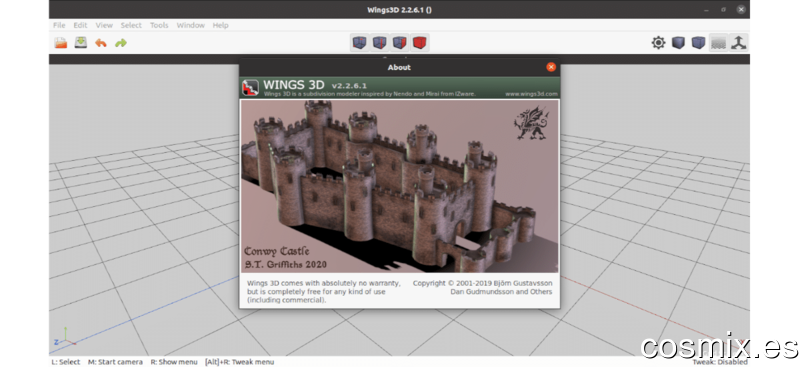800x367 pixels.
Task: Toggle flat shading cube icon
Action: point(678,43)
